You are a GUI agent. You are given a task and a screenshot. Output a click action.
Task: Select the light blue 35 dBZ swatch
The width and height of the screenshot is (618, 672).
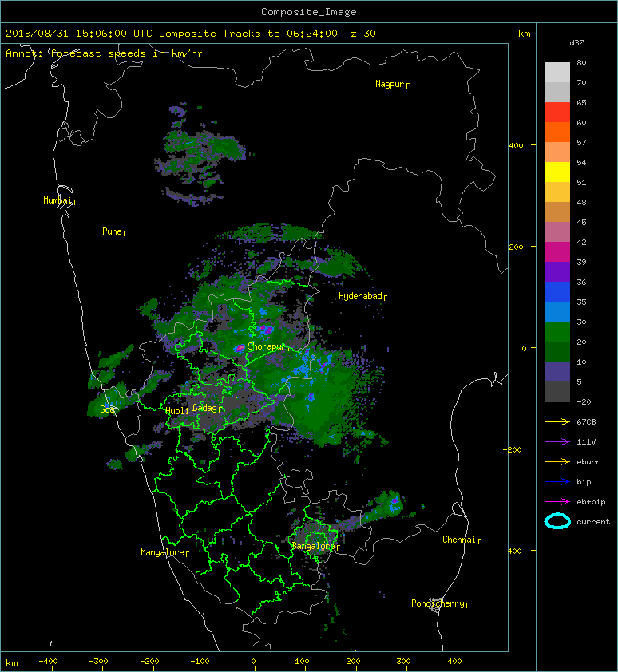click(557, 311)
